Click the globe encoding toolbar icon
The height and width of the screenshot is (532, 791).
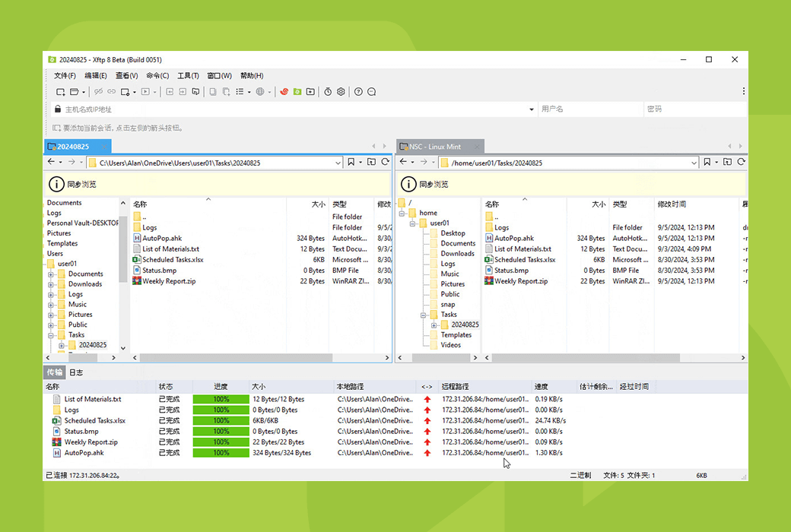point(260,92)
